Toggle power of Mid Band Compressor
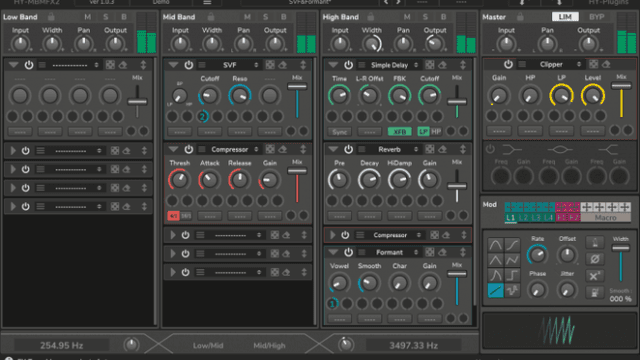Screen dimensions: 640x360 coord(189,149)
